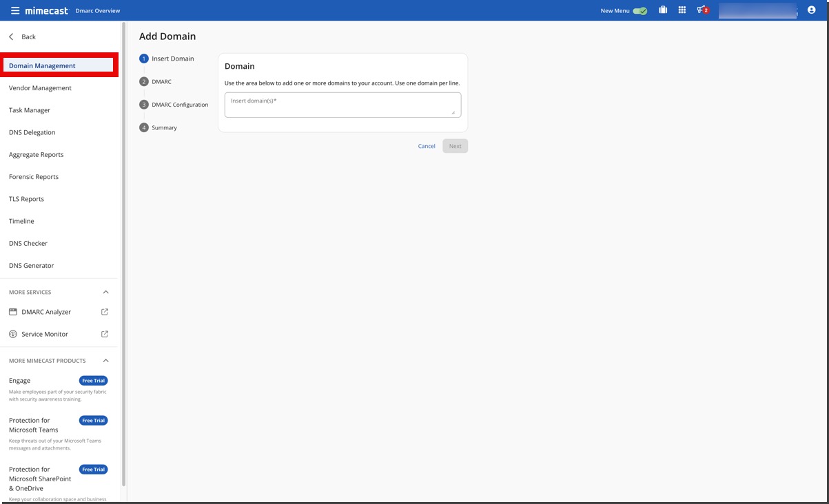This screenshot has width=829, height=504.
Task: Select step 2 DMARC
Action: 156,81
